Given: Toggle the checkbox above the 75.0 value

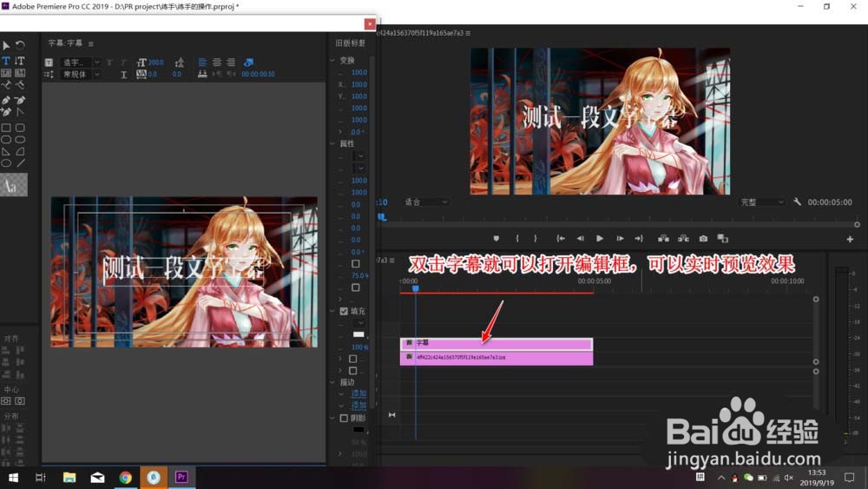Looking at the screenshot, I should pyautogui.click(x=355, y=264).
